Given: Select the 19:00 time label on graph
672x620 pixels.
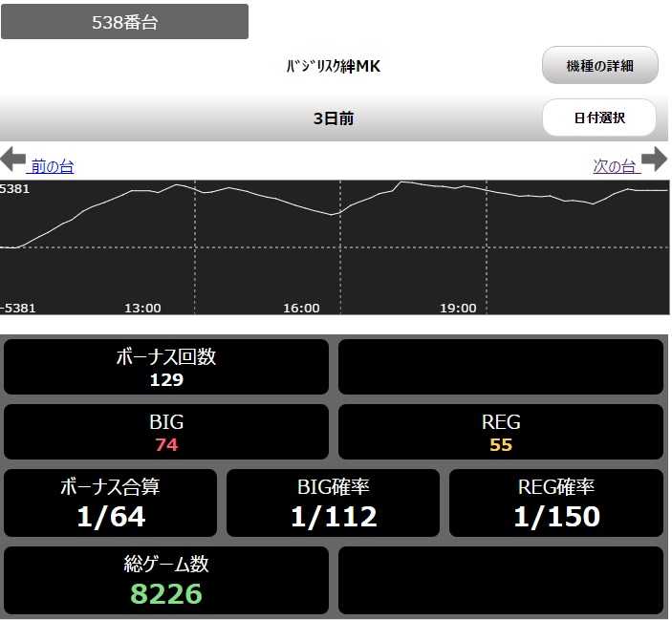Looking at the screenshot, I should click(x=458, y=308).
